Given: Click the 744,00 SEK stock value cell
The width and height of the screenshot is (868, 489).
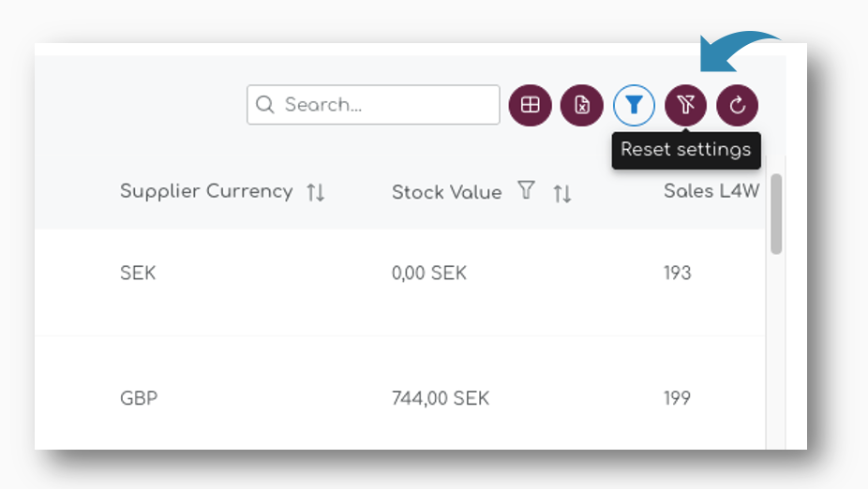Looking at the screenshot, I should (441, 398).
